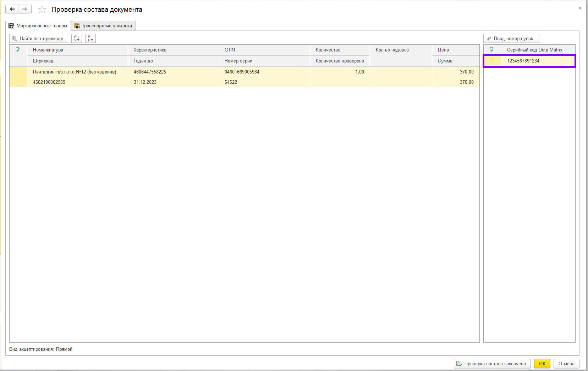Toggle check mark header in Data Matrix table
This screenshot has width=588, height=371.
[492, 50]
